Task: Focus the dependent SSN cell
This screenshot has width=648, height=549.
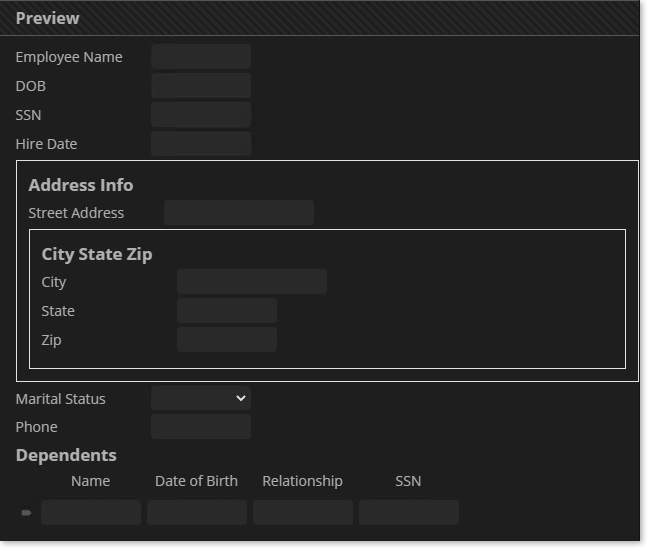Action: [409, 513]
